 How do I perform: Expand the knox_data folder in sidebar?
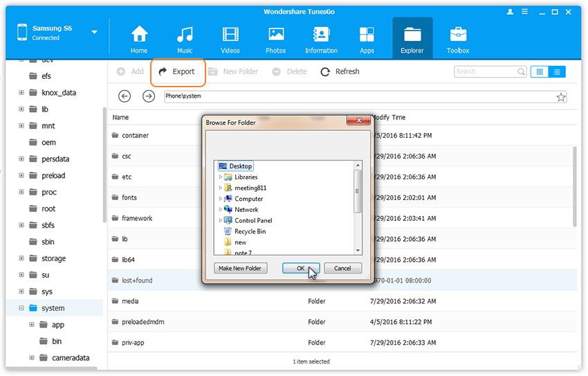[x=21, y=92]
